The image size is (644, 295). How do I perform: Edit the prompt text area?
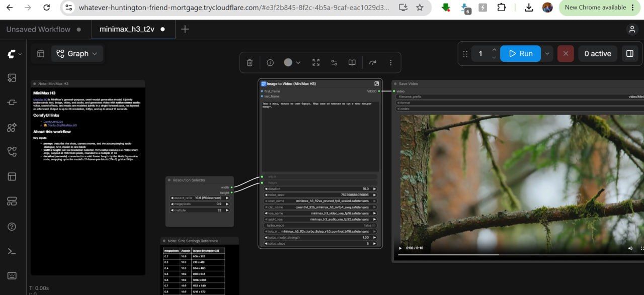coord(320,137)
